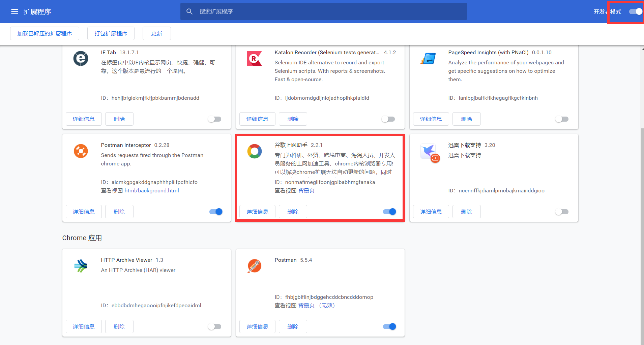Open 详细信息 for Katalon Recorder
The image size is (644, 345).
click(x=257, y=119)
